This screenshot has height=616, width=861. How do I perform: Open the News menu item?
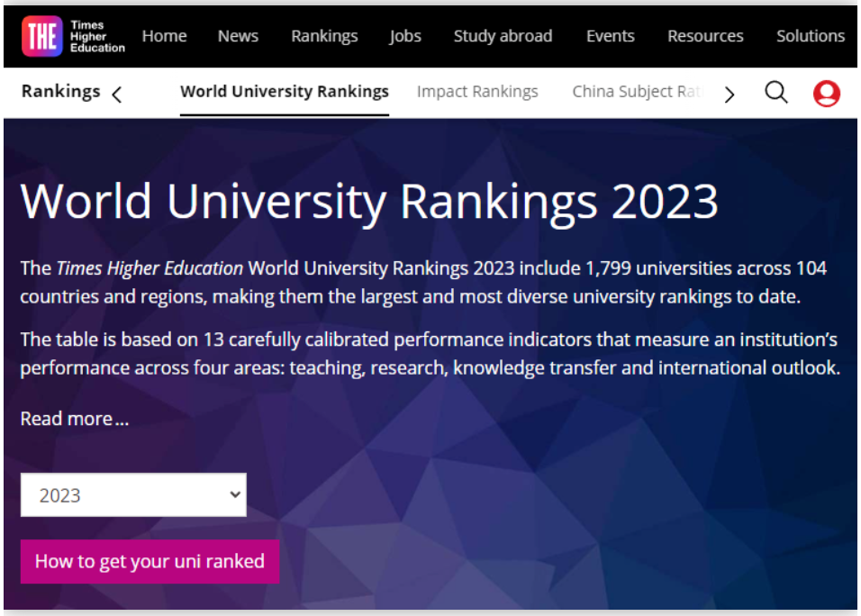(238, 36)
